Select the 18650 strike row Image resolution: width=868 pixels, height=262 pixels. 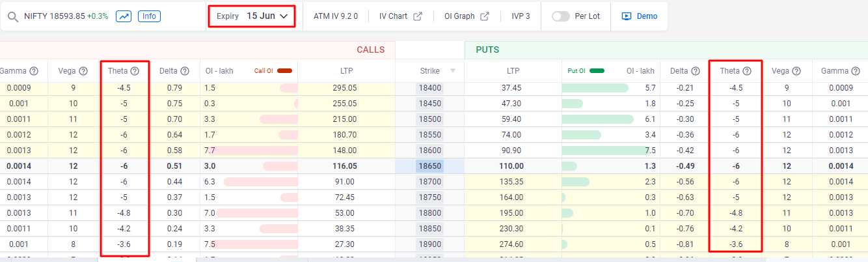click(429, 166)
